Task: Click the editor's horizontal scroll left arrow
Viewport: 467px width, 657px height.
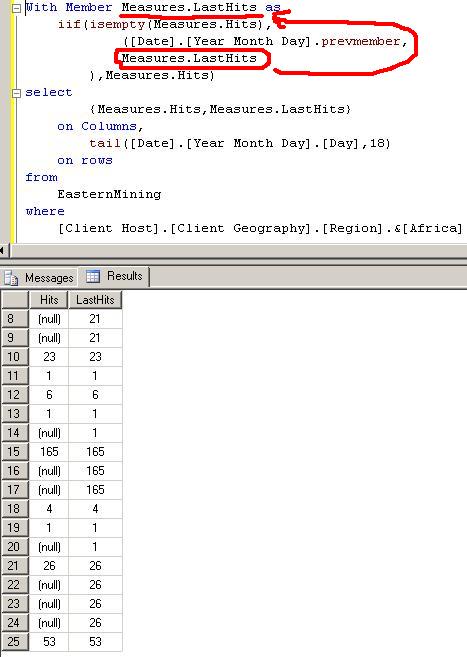Action: (3, 251)
